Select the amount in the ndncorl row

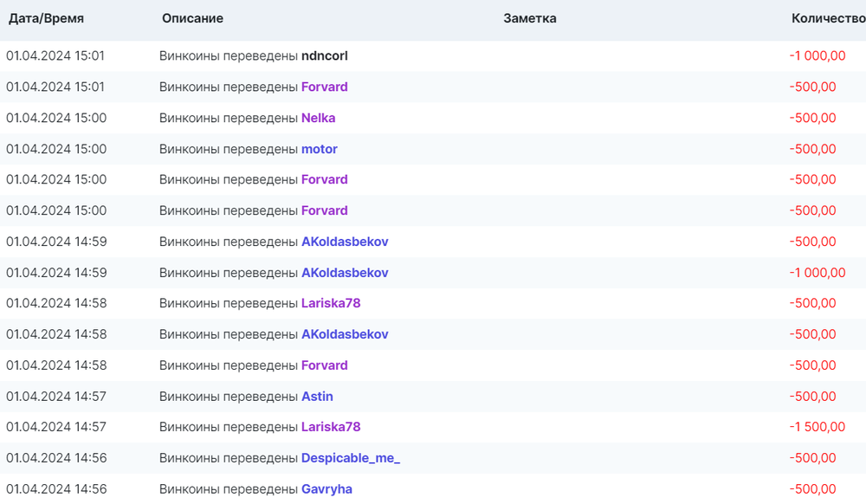(x=817, y=56)
